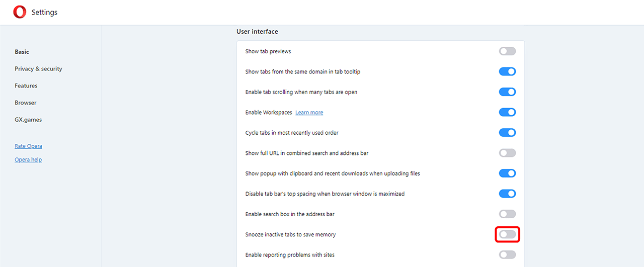Image resolution: width=644 pixels, height=267 pixels.
Task: Enable search box in the address bar
Action: (507, 214)
